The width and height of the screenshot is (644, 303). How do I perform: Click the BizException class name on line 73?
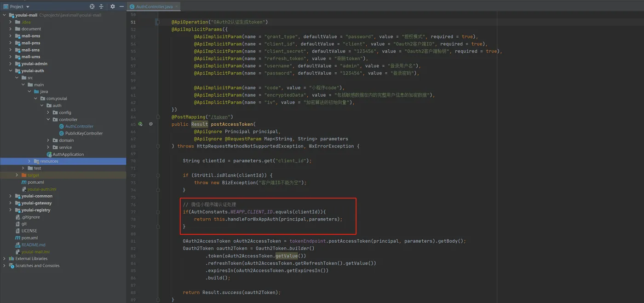coord(239,183)
